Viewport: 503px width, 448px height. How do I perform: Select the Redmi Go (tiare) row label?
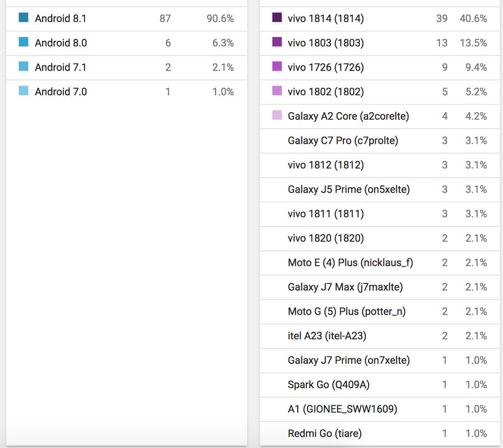click(324, 433)
